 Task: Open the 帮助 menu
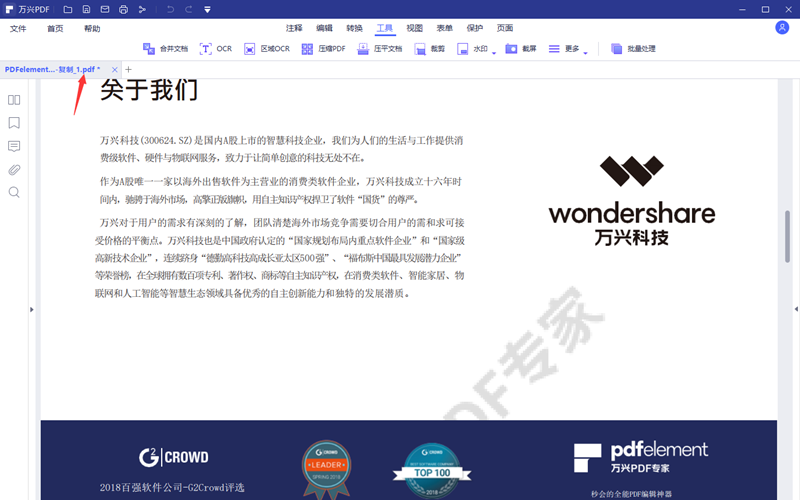coord(92,29)
